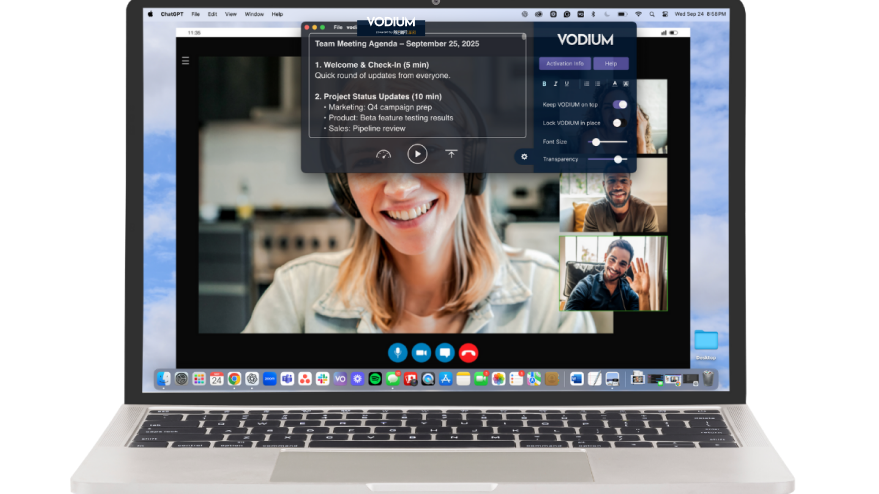Open File menu in macOS menu bar
Image resolution: width=879 pixels, height=494 pixels.
point(195,14)
